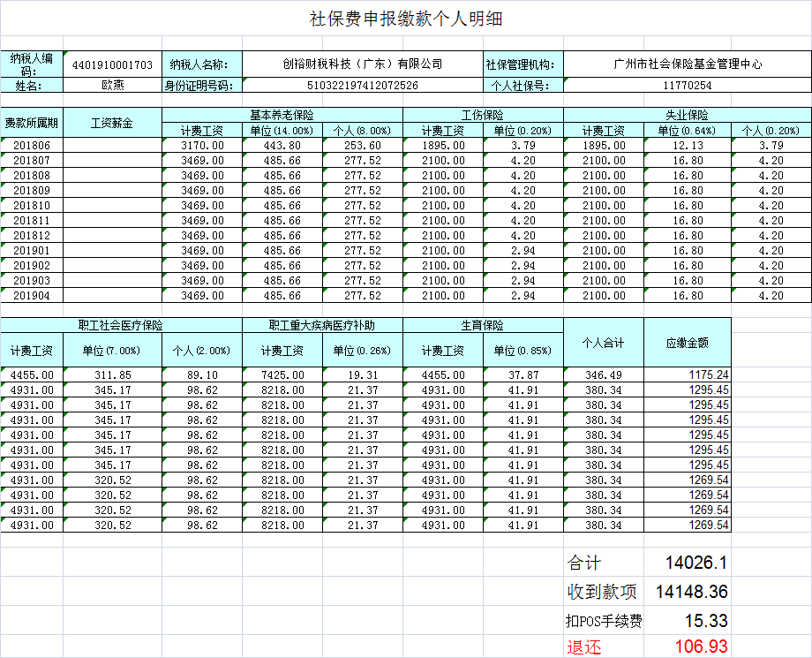Image resolution: width=812 pixels, height=658 pixels.
Task: Select the amount due cell 1175.24
Action: coord(709,375)
